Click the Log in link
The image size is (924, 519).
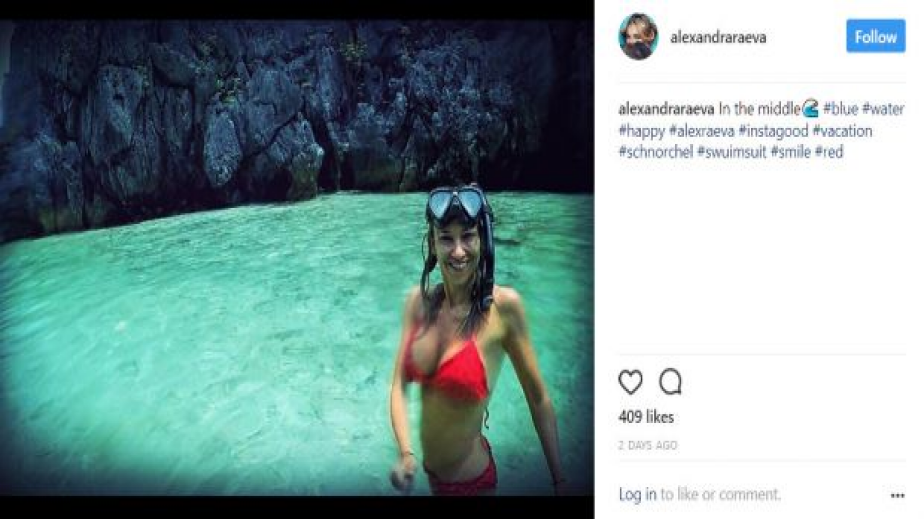click(638, 494)
